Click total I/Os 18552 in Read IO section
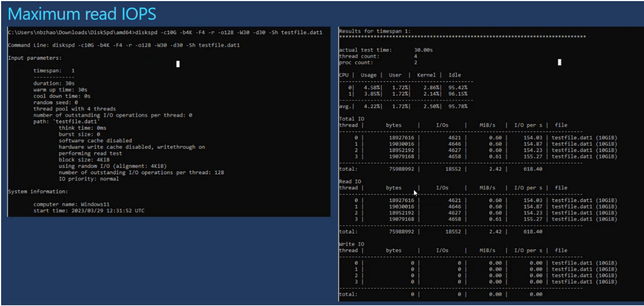Viewport: 644px width, 306px height. pyautogui.click(x=453, y=231)
